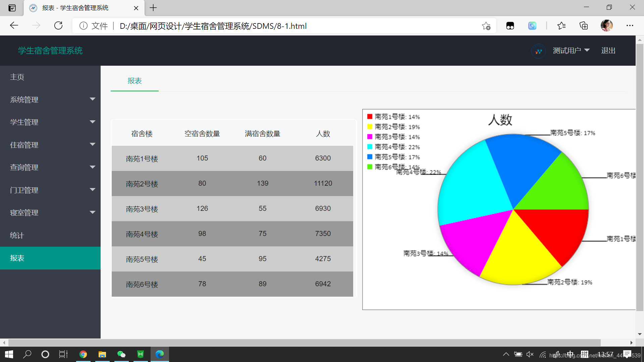Click the 学生宿舍管理系统 title link
The image size is (644, 362).
[50, 51]
